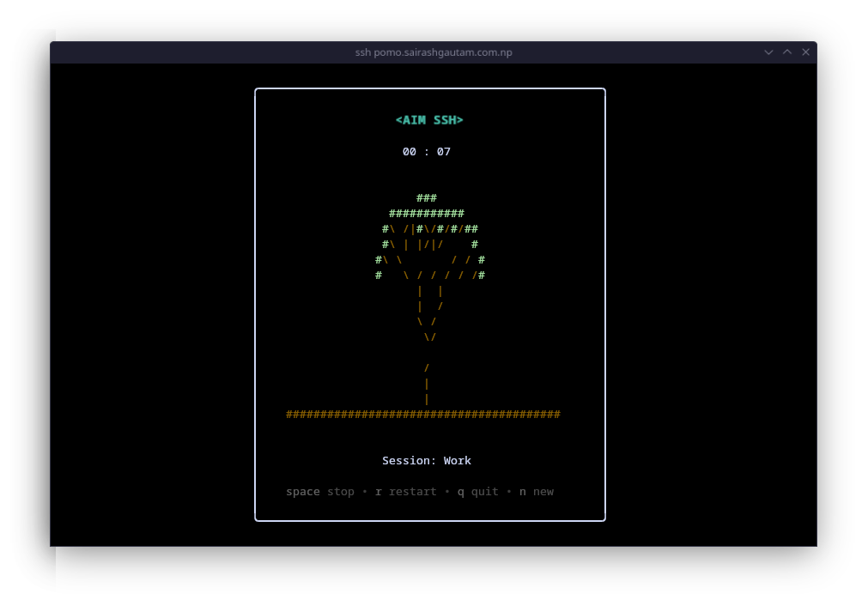The width and height of the screenshot is (868, 606).
Task: Click the narrow "\/" base of the trunk
Action: (x=430, y=337)
